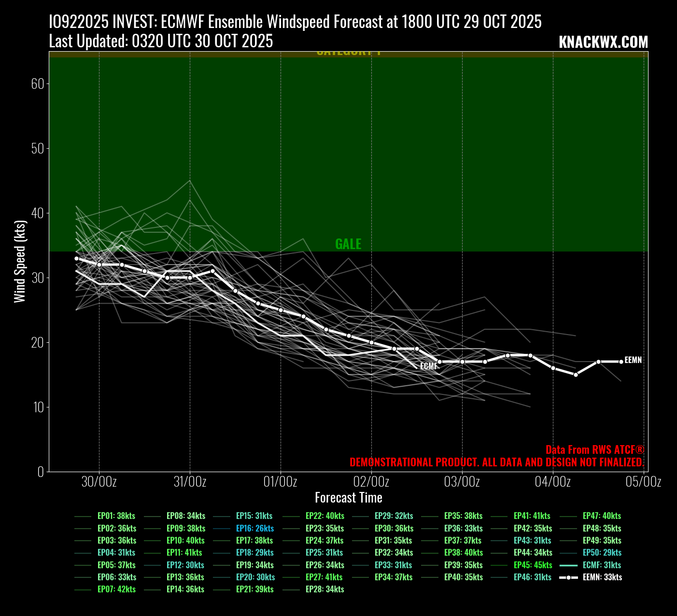Click the EEMN label at line end

[633, 360]
